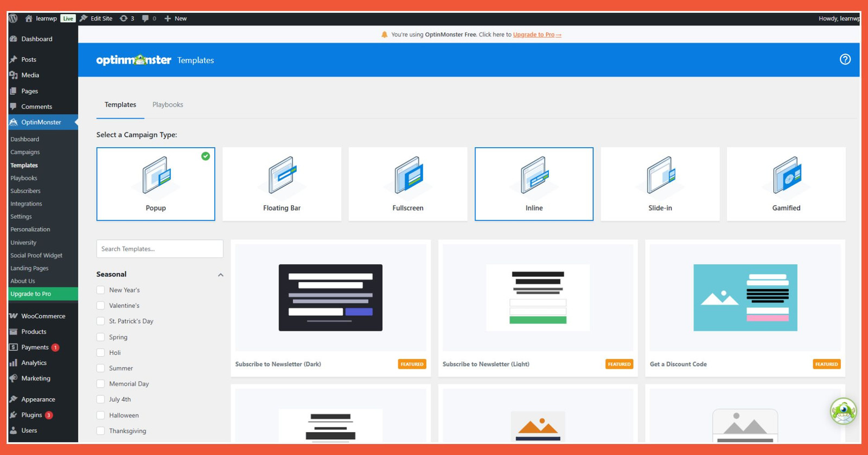This screenshot has height=455, width=868.
Task: Click the Posts pin icon in sidebar
Action: point(14,60)
